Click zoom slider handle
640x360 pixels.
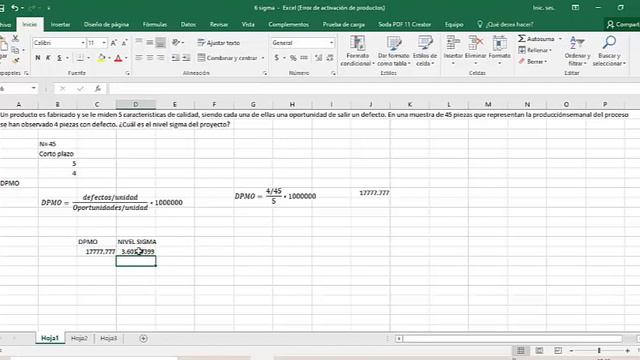pos(599,351)
